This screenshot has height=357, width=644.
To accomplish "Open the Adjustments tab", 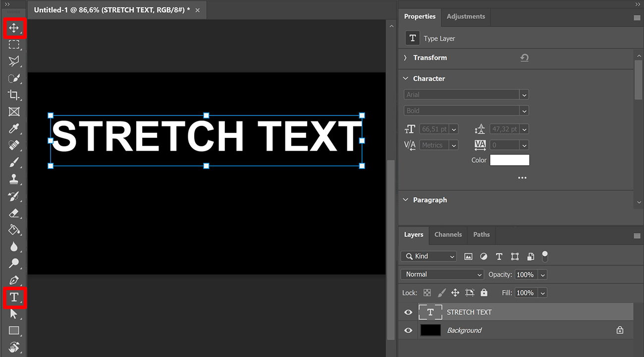I will (465, 16).
